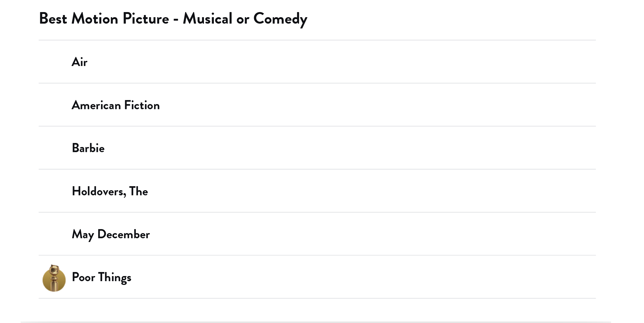Image resolution: width=644 pixels, height=323 pixels.
Task: Click the word December in May December
Action: point(124,234)
